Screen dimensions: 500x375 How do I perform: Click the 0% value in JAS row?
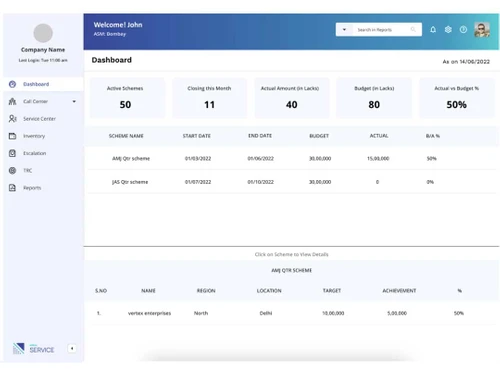click(x=430, y=182)
